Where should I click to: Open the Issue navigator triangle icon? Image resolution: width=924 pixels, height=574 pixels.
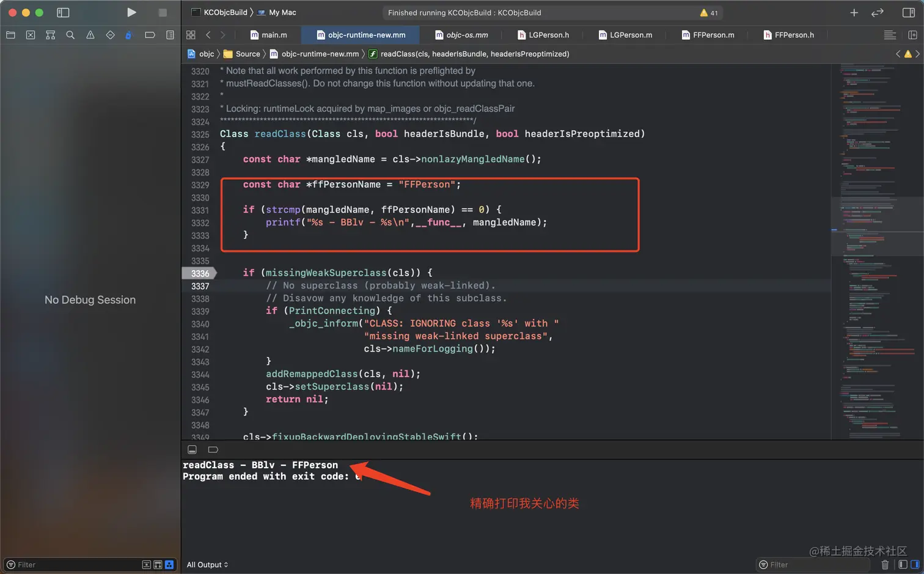point(90,35)
